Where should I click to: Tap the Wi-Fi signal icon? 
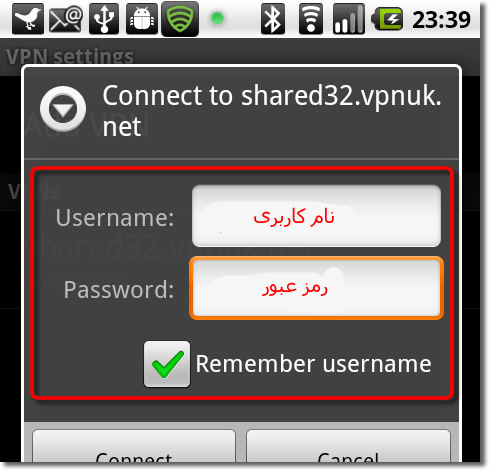click(x=311, y=19)
